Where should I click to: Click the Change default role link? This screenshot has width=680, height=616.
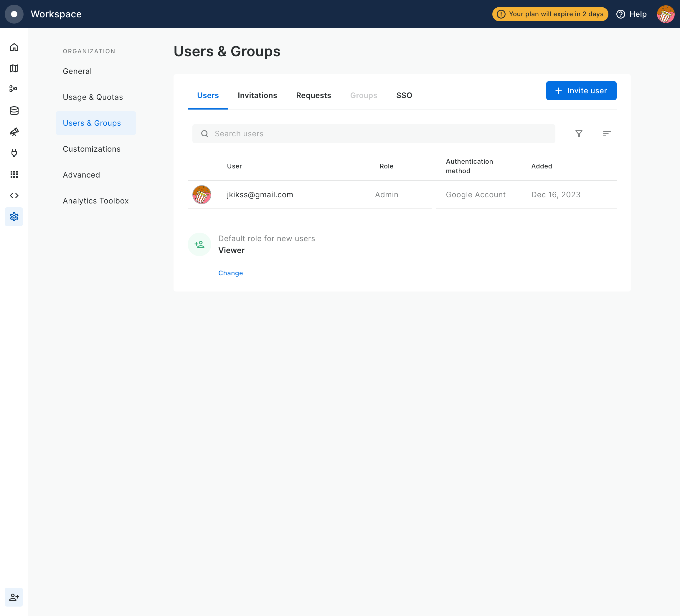pyautogui.click(x=230, y=273)
